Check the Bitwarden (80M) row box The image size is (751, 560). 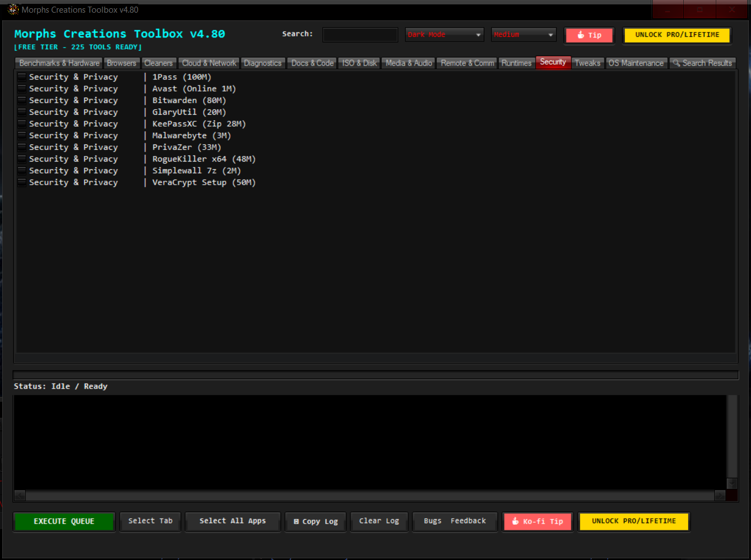pyautogui.click(x=22, y=100)
